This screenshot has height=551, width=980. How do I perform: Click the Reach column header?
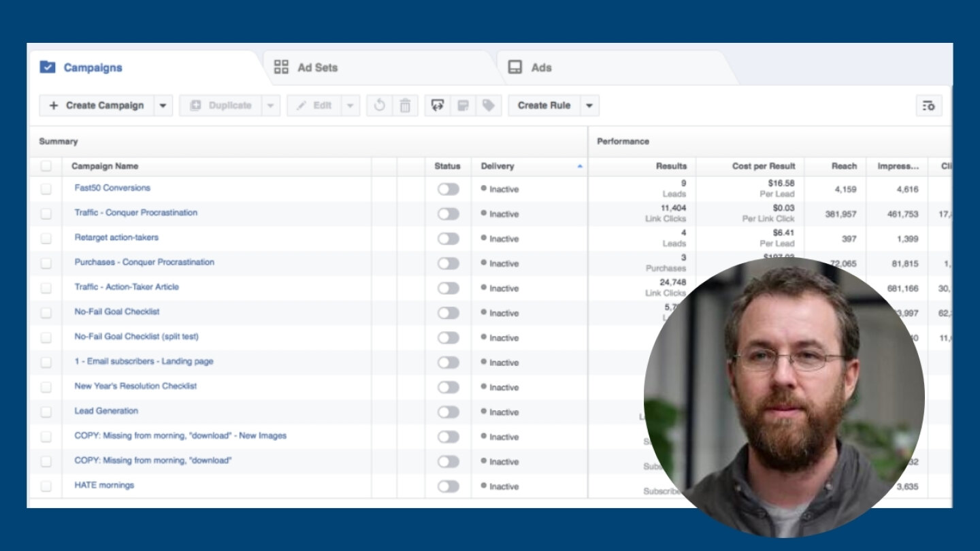[x=844, y=166]
